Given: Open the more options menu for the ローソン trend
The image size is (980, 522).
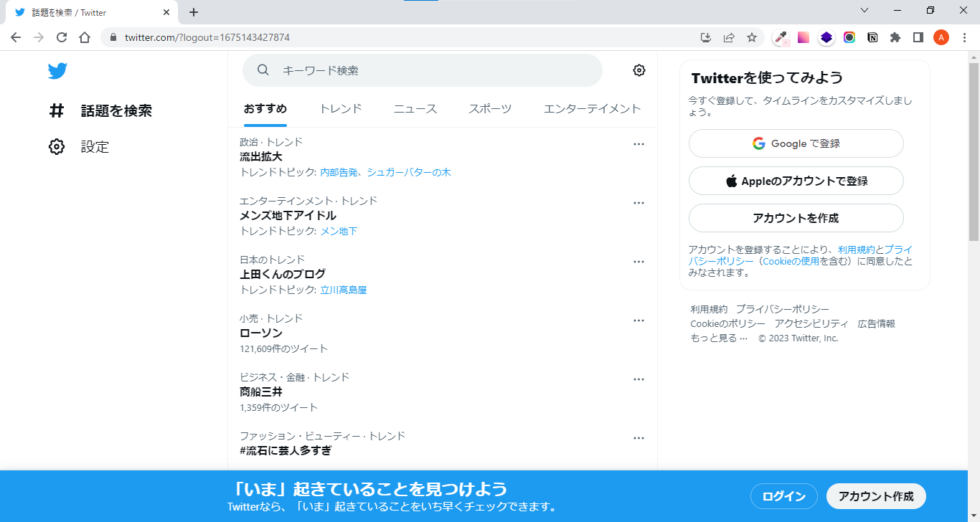Looking at the screenshot, I should click(639, 320).
